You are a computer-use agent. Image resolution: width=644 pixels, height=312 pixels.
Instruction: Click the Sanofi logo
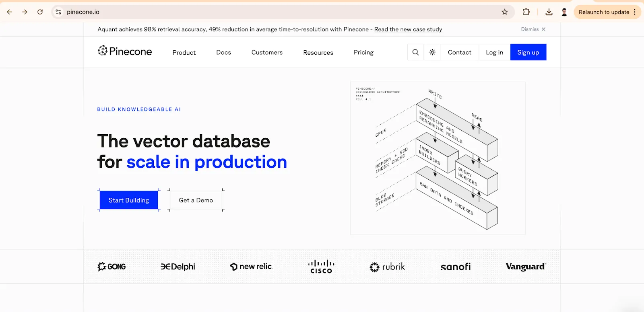456,267
